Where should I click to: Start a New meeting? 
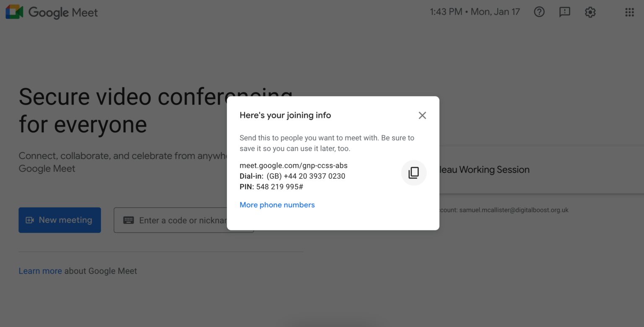[60, 220]
